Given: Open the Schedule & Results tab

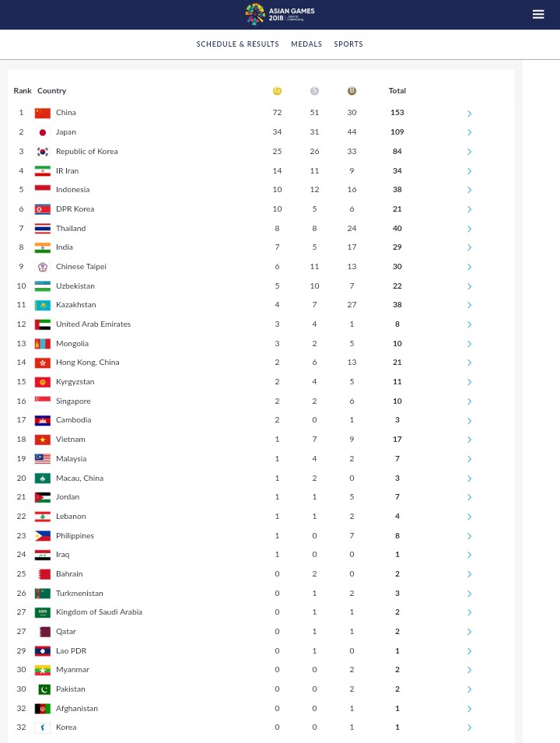Looking at the screenshot, I should 237,44.
